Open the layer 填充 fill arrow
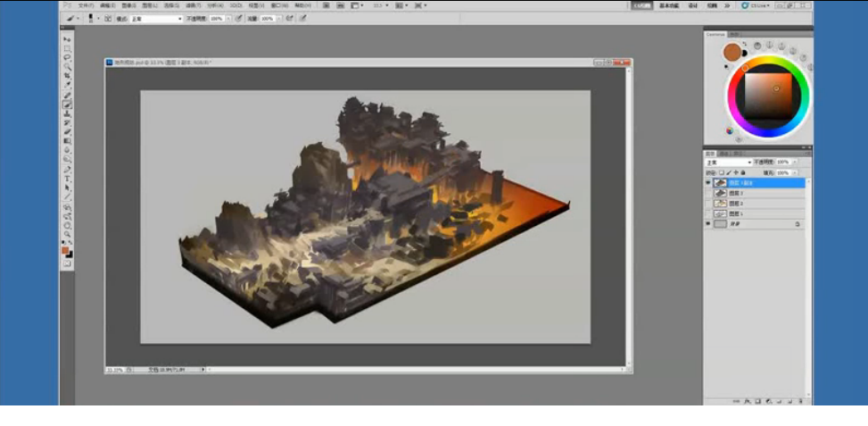Viewport: 868px width, 426px height. click(x=795, y=173)
